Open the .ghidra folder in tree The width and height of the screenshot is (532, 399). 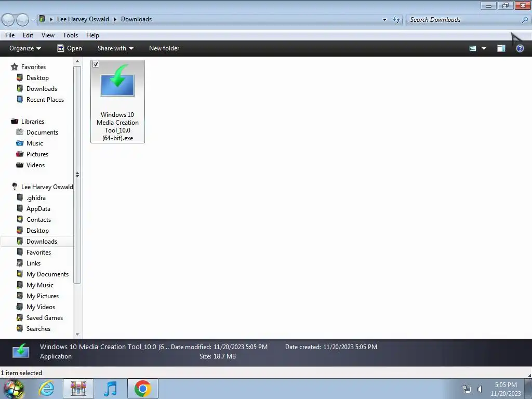(x=36, y=198)
